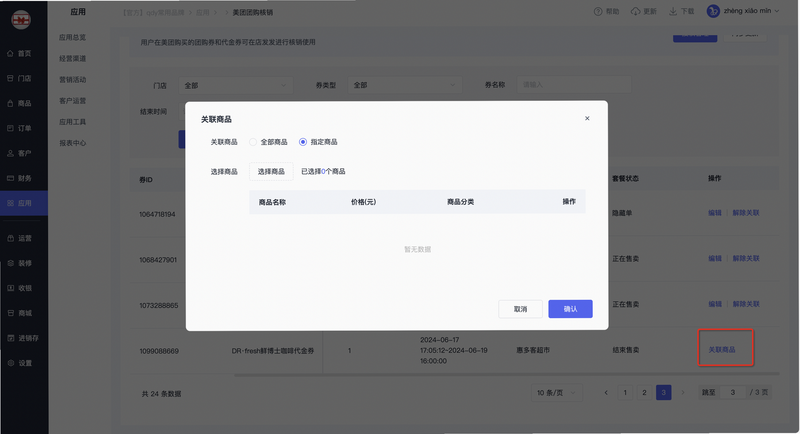Click the 共 24 条数据 total count text

tap(161, 394)
